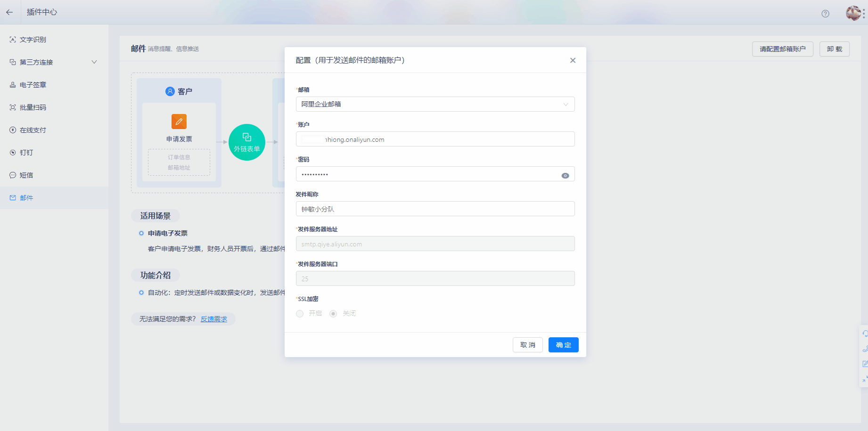Click the user avatar in top bar
Viewport: 868px width, 431px height.
pos(853,13)
